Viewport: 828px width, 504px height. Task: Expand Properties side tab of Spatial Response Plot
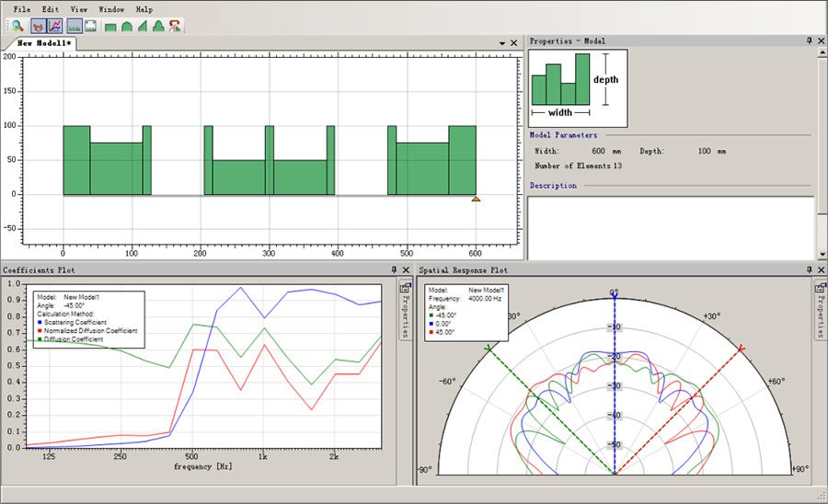point(819,313)
